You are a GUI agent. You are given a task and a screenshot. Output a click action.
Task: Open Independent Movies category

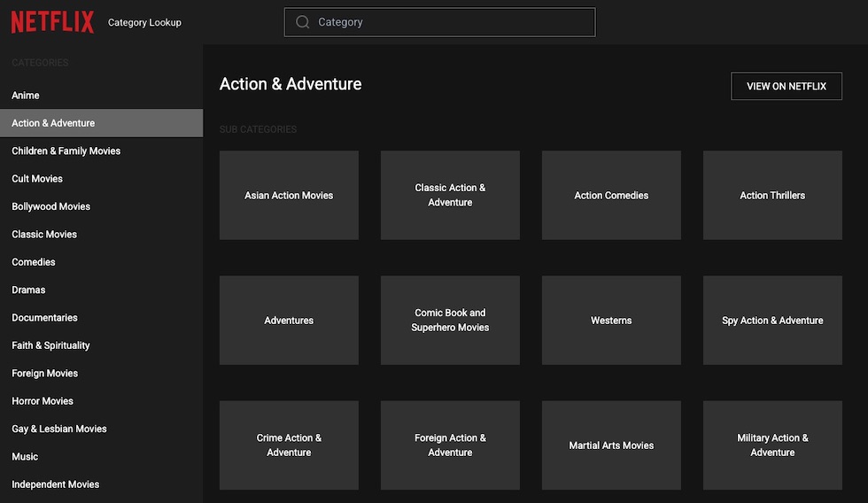101,484
